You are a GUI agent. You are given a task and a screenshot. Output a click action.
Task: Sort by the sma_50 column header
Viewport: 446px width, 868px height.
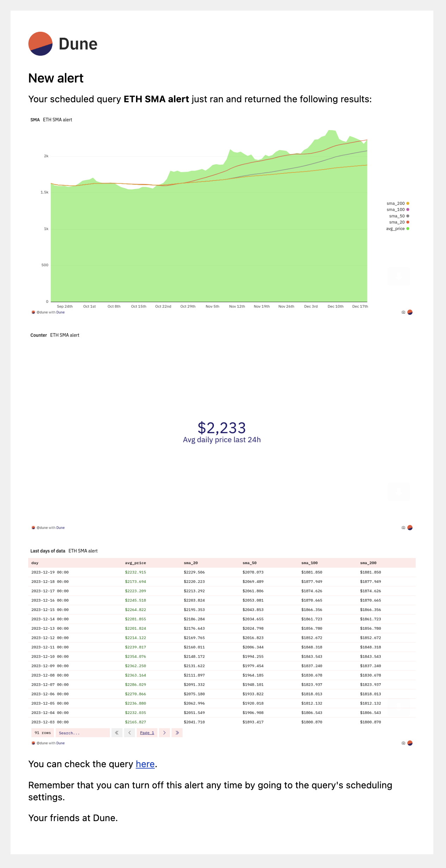tap(249, 563)
